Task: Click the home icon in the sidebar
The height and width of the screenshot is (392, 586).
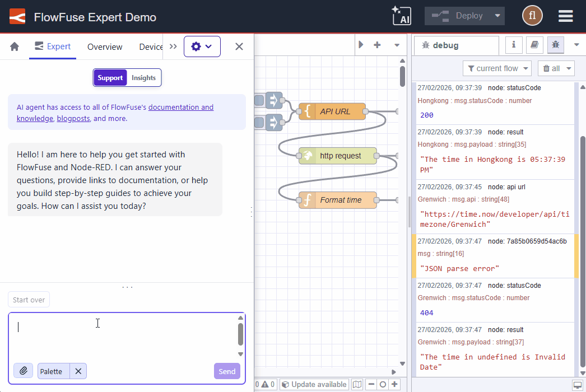Action: click(x=13, y=46)
